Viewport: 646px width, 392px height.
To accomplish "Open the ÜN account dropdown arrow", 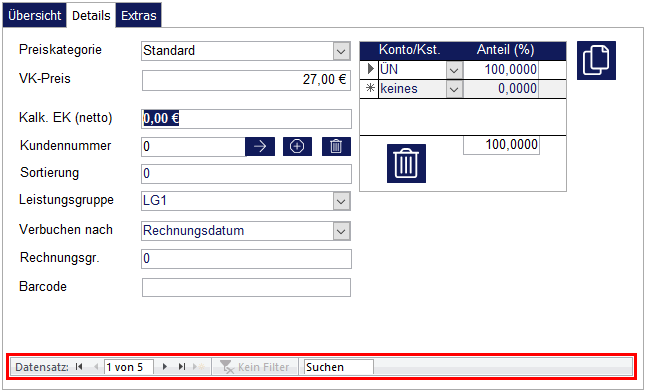I will (454, 70).
